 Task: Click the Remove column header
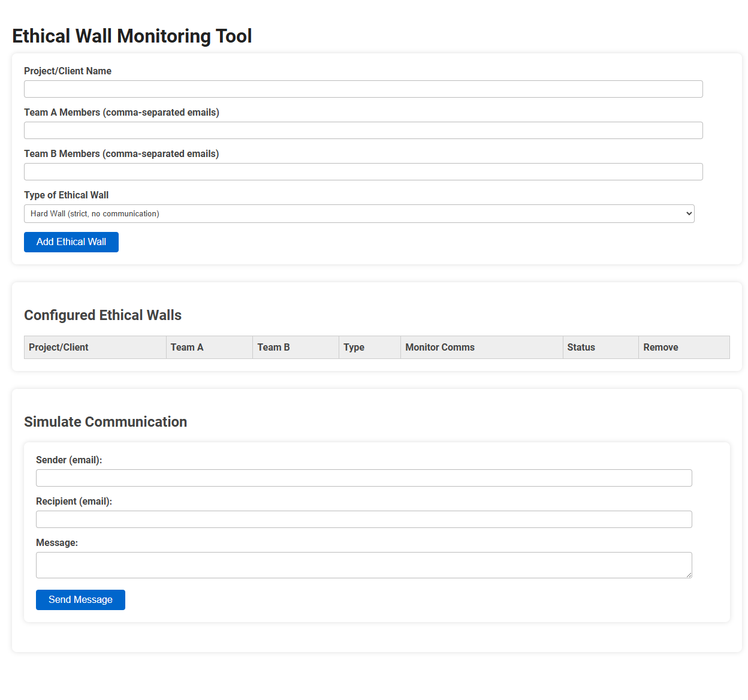click(660, 347)
